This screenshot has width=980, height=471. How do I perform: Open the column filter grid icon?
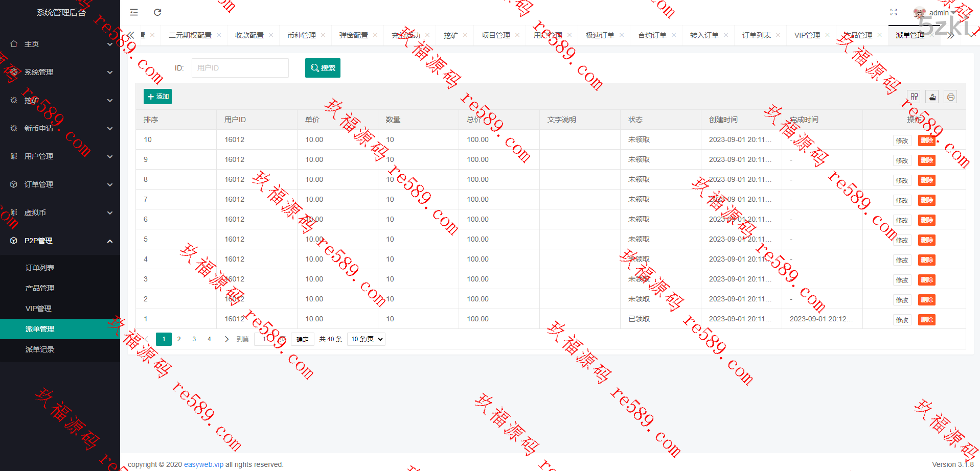tap(914, 97)
